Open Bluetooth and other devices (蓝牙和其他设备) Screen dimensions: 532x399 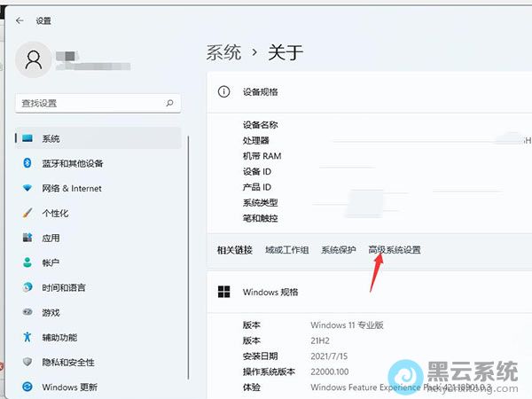(72, 163)
